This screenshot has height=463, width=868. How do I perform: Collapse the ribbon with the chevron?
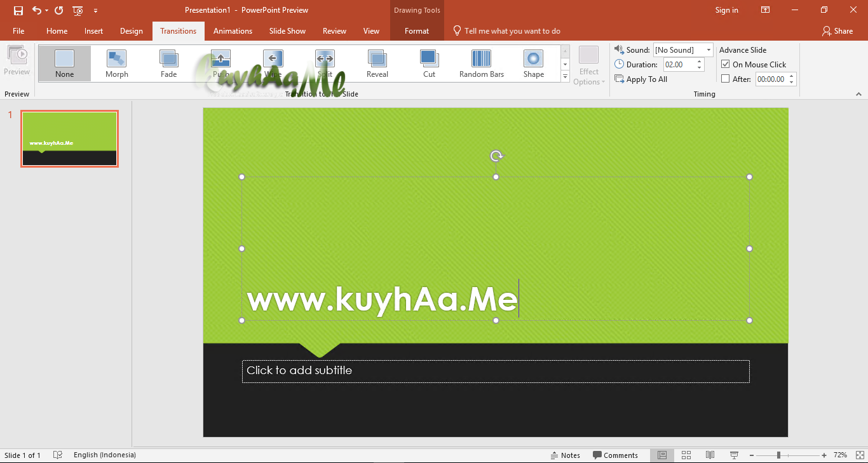pyautogui.click(x=859, y=94)
